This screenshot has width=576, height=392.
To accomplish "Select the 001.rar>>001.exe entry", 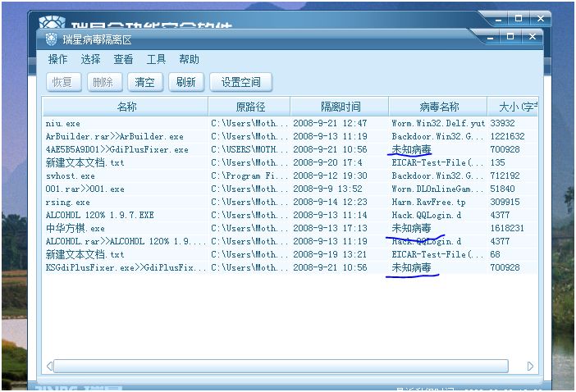I will (290, 189).
